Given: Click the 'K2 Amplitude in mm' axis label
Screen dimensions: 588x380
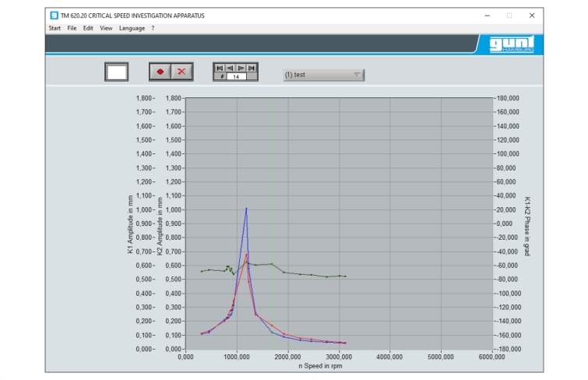Looking at the screenshot, I should click(160, 227).
